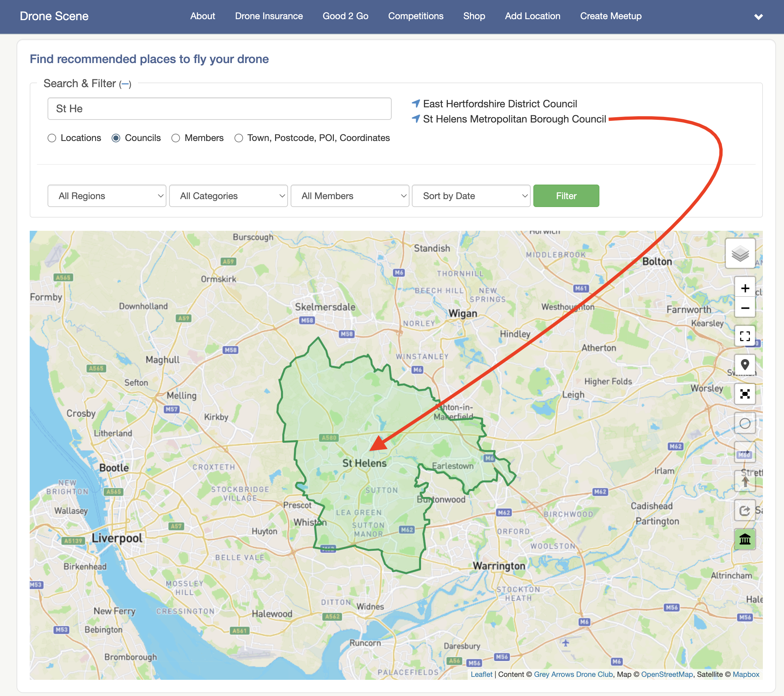This screenshot has width=784, height=696.
Task: Click the circle draw map button
Action: (744, 423)
